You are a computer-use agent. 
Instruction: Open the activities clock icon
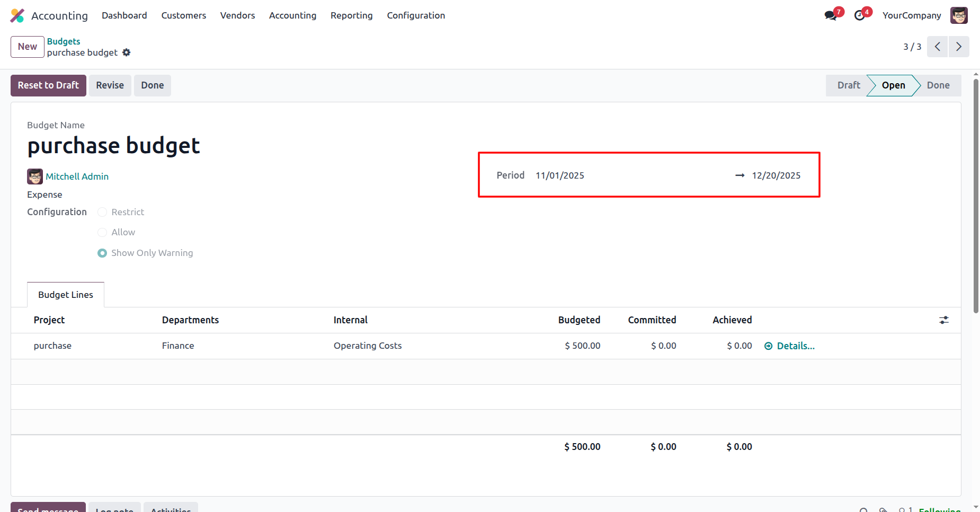[x=860, y=15]
